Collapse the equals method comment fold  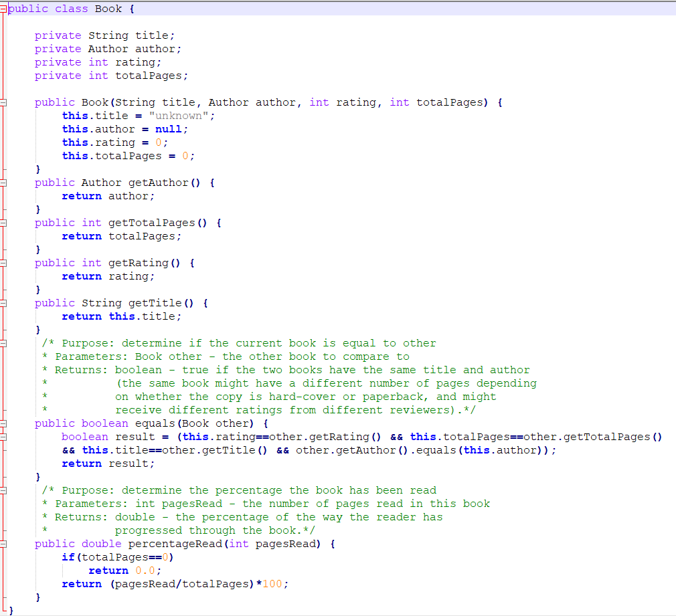5,342
